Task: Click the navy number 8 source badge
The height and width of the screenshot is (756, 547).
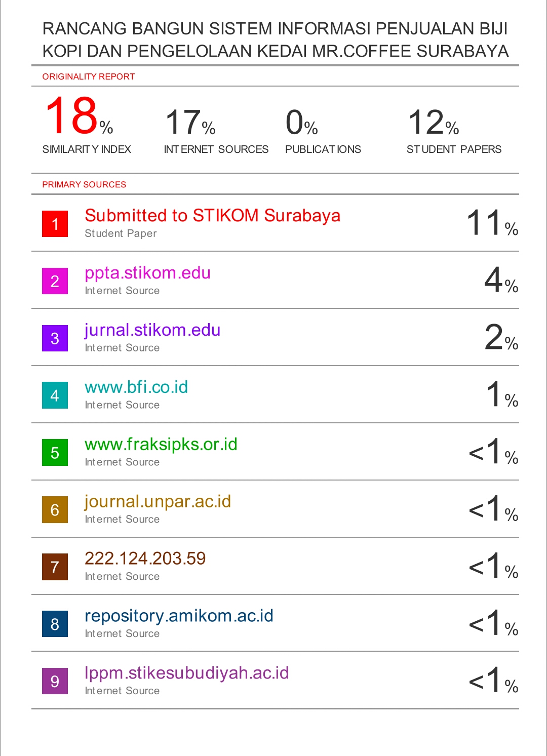Action: coord(55,624)
